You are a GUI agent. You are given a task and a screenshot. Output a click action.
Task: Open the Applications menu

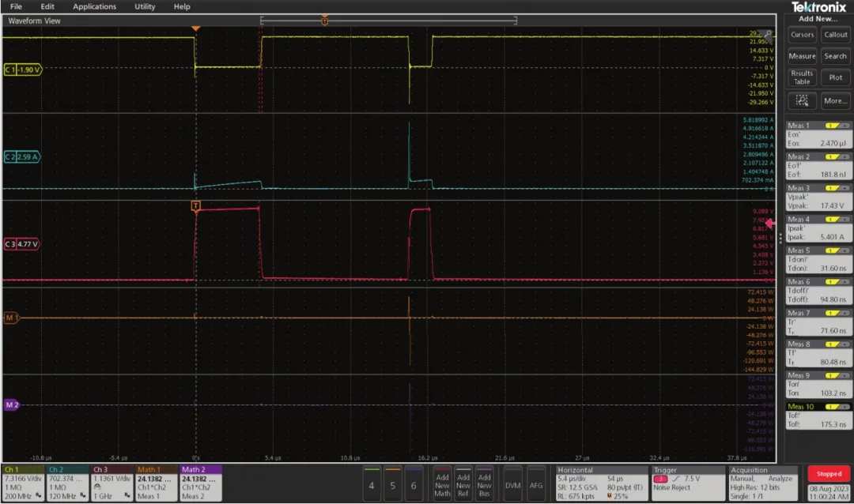[95, 6]
